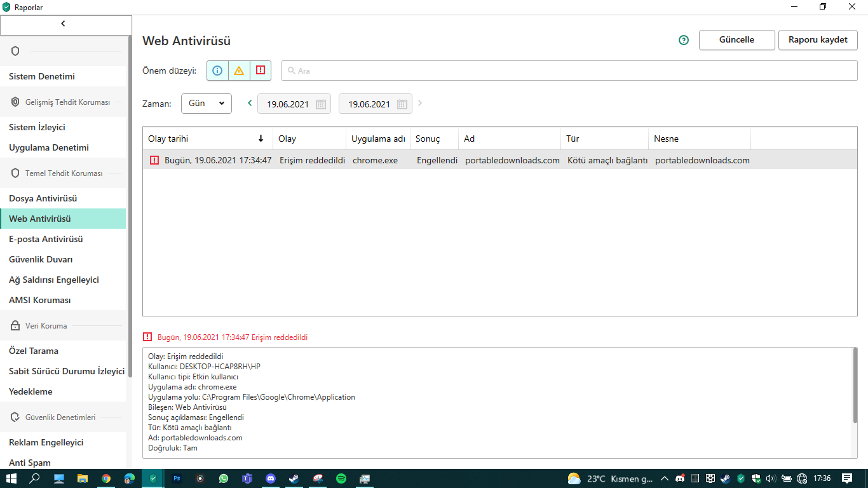The image size is (868, 488).
Task: Open Güvenlik Duvarı reports
Action: point(63,259)
